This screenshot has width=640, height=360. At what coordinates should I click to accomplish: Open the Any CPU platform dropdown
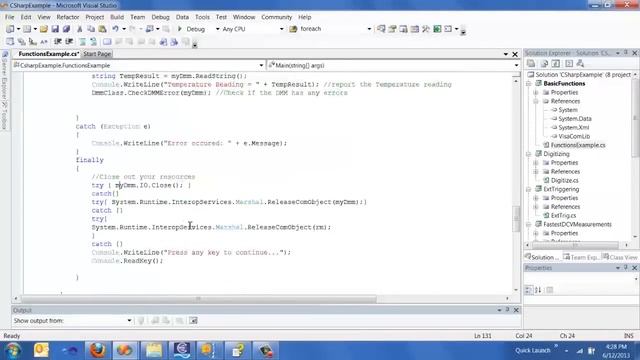(281, 29)
